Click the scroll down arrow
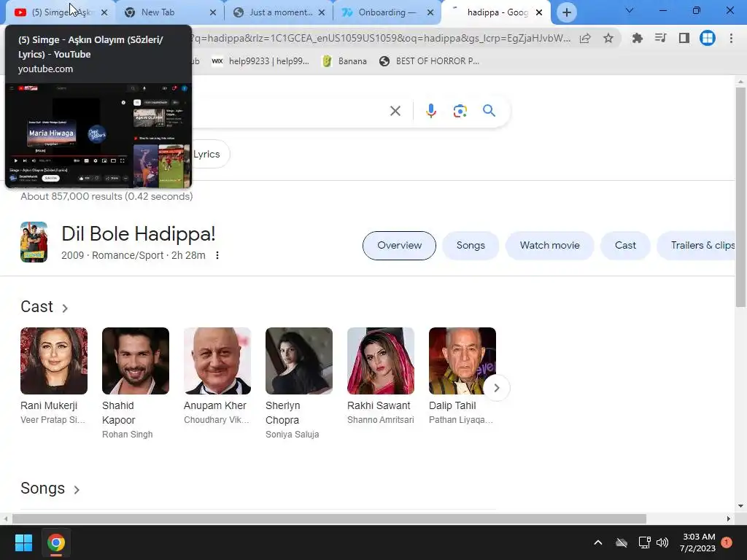Viewport: 747px width, 560px height. click(x=740, y=506)
